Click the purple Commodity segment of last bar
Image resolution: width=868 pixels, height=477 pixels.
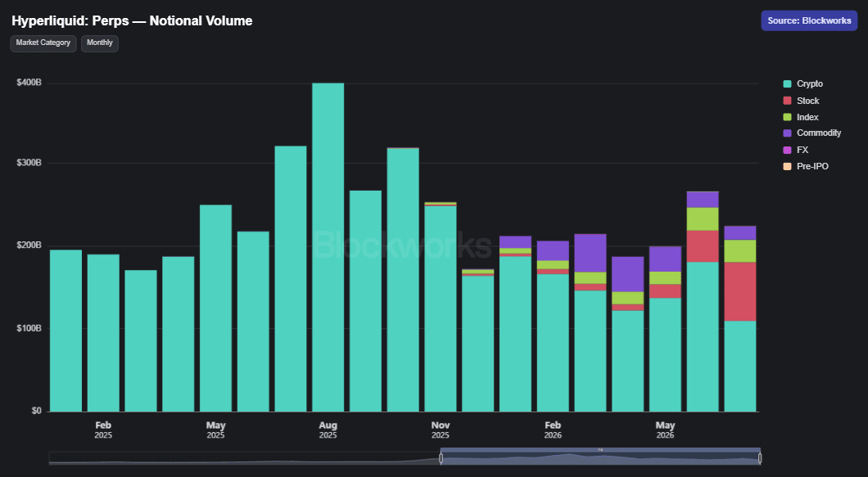tap(740, 232)
